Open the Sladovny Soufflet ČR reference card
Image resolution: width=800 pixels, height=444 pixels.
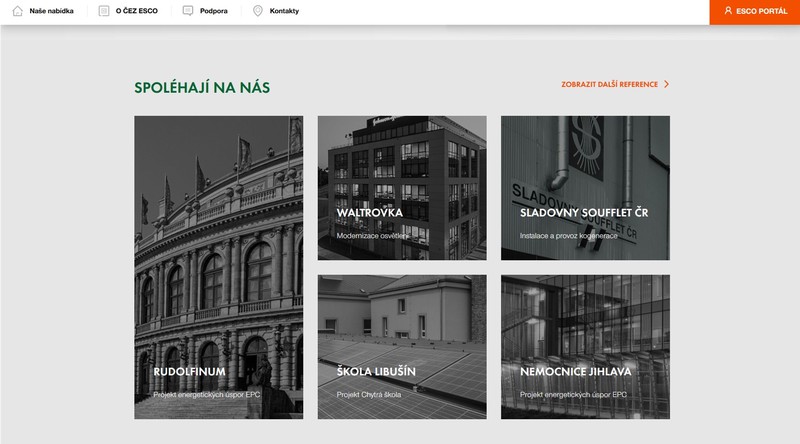click(585, 188)
